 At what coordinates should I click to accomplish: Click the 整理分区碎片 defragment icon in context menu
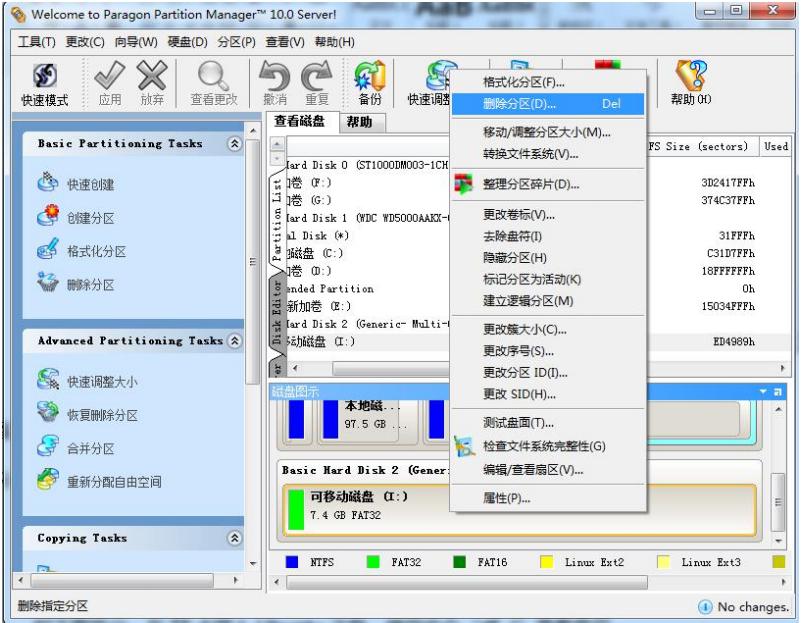[464, 184]
